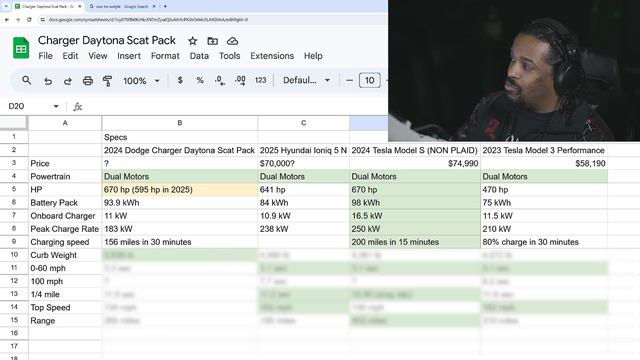Open the zoom 100% dropdown
The image size is (640, 360).
(141, 81)
